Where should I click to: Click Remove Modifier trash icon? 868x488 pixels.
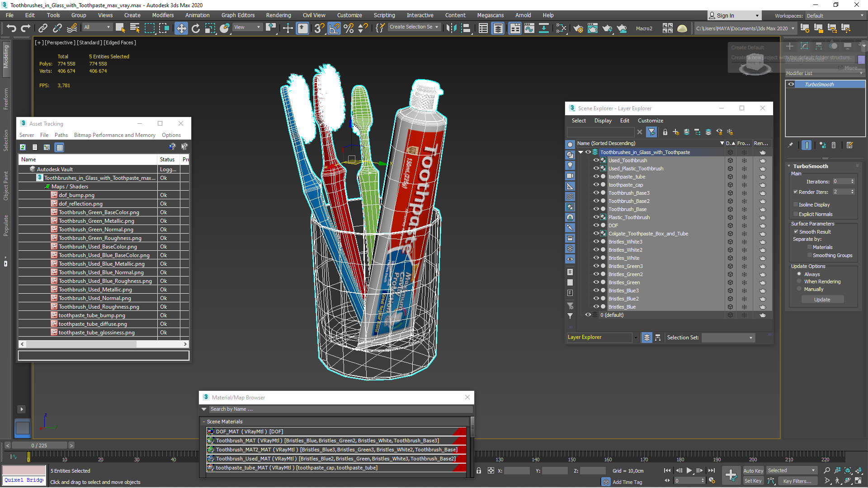834,145
